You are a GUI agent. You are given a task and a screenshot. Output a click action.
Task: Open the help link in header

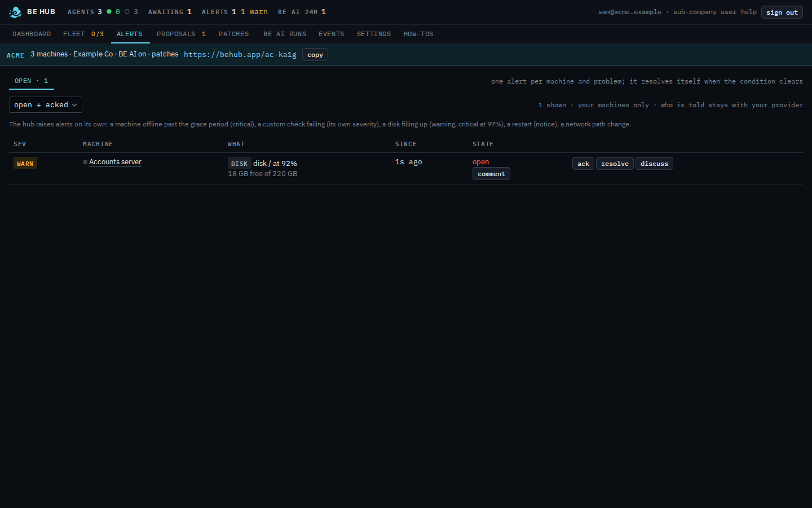[749, 12]
